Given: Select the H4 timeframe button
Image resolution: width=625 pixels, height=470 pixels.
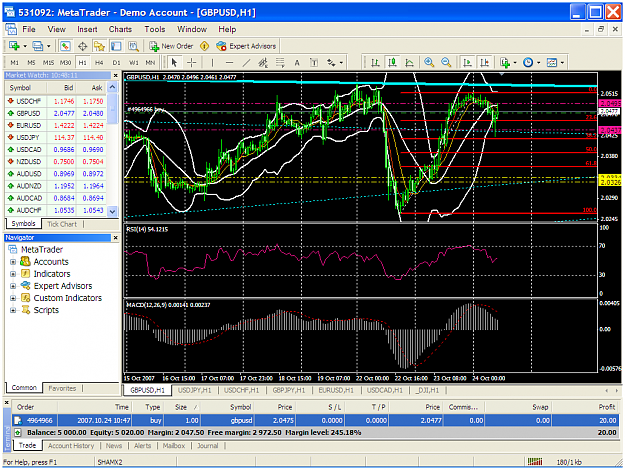Looking at the screenshot, I should 99,63.
